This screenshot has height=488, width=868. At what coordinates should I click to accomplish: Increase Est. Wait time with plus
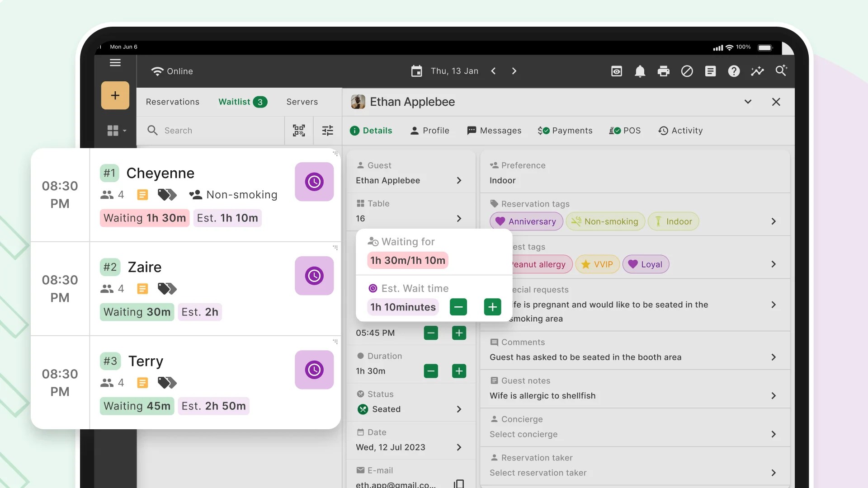(492, 307)
